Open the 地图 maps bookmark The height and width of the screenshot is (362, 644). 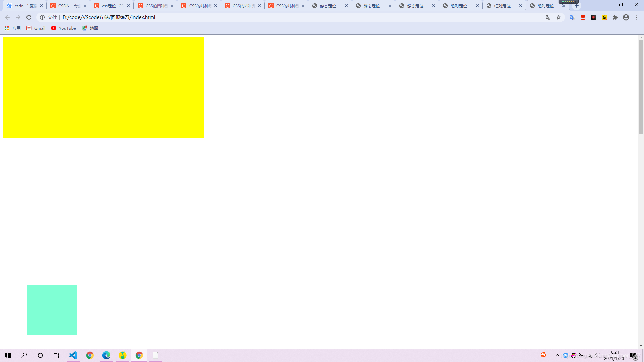[x=90, y=28]
